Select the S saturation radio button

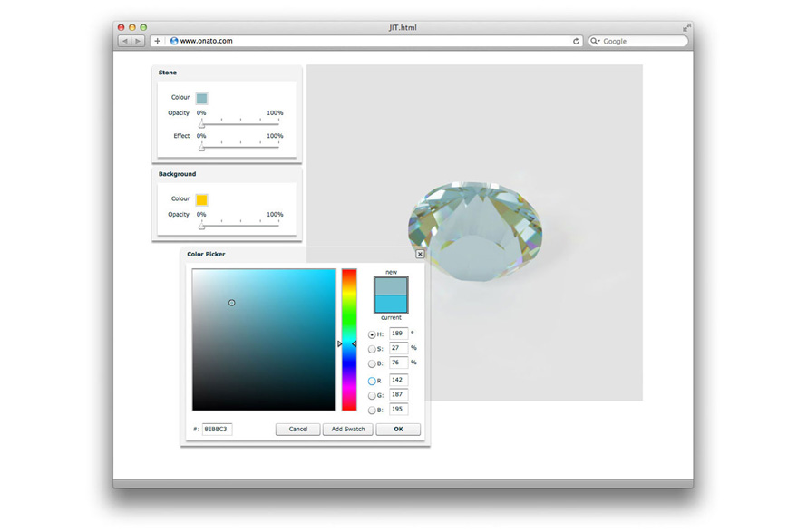pyautogui.click(x=372, y=349)
